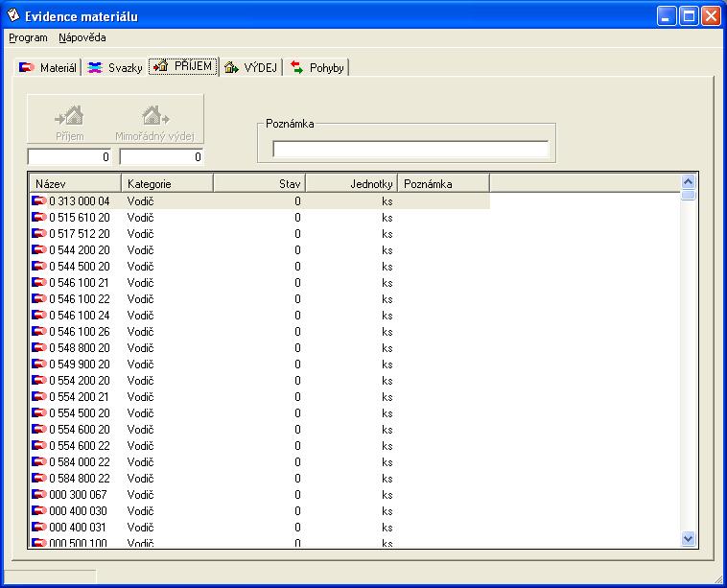Click the Stav column header

(x=259, y=183)
